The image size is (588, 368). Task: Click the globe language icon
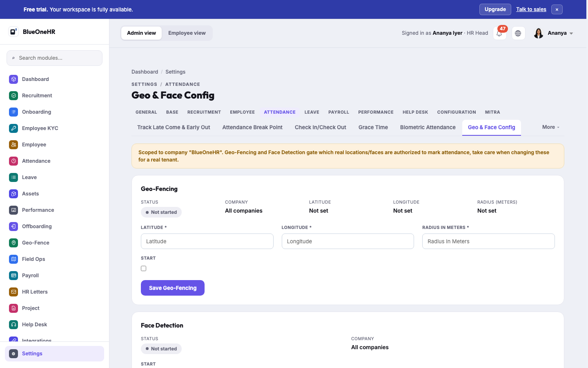[518, 33]
